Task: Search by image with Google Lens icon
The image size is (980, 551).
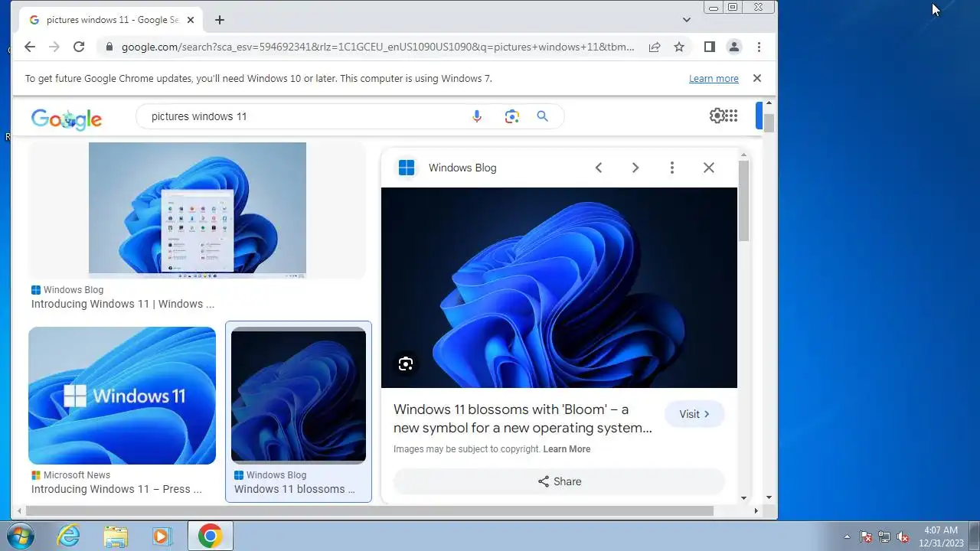Action: pos(512,116)
